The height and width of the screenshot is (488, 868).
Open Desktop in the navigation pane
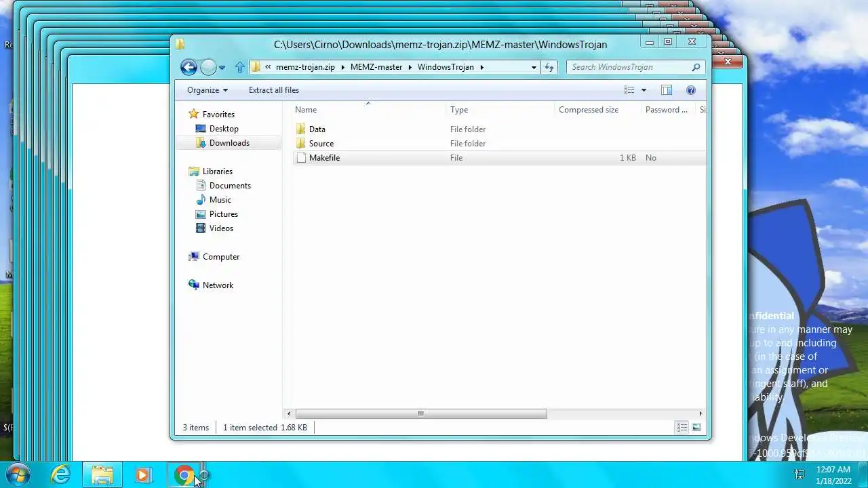224,129
